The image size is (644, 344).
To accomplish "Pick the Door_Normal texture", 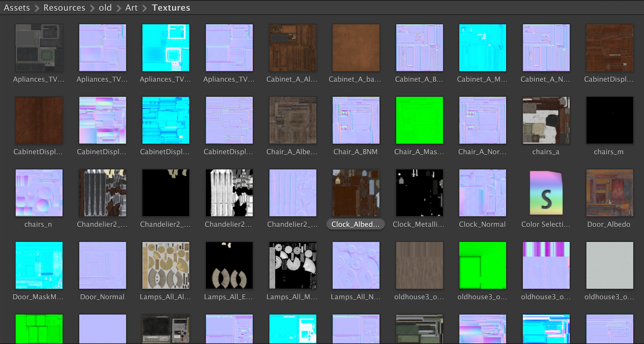I will point(102,265).
